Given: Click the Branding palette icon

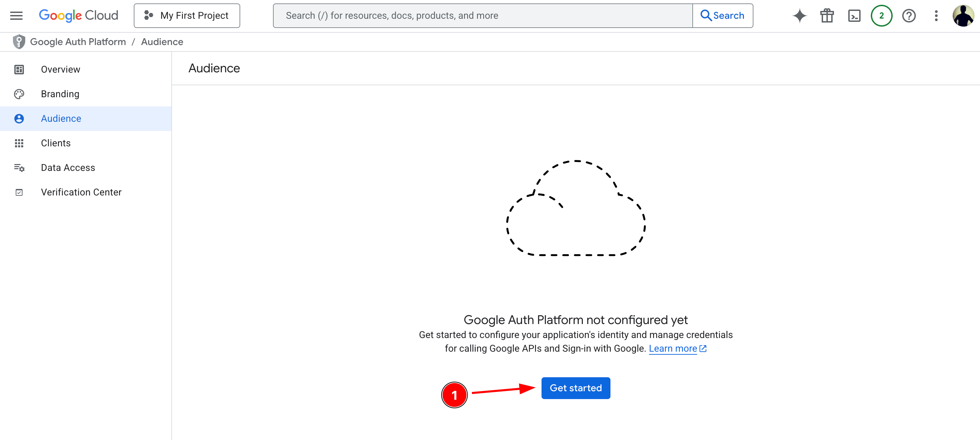Looking at the screenshot, I should (19, 94).
